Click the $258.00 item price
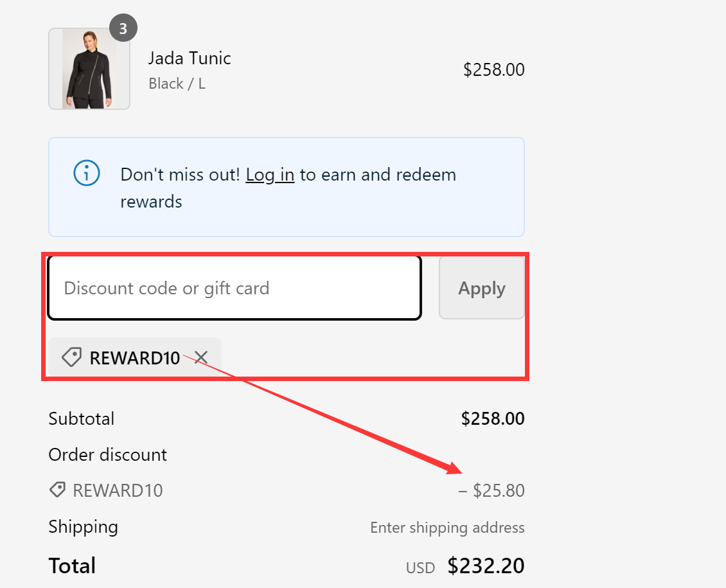726x588 pixels. click(493, 69)
